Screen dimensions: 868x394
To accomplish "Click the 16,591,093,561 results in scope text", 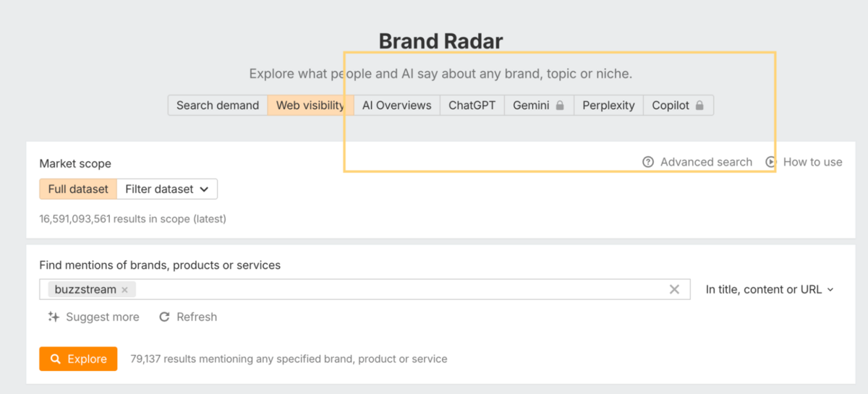I will [x=133, y=218].
